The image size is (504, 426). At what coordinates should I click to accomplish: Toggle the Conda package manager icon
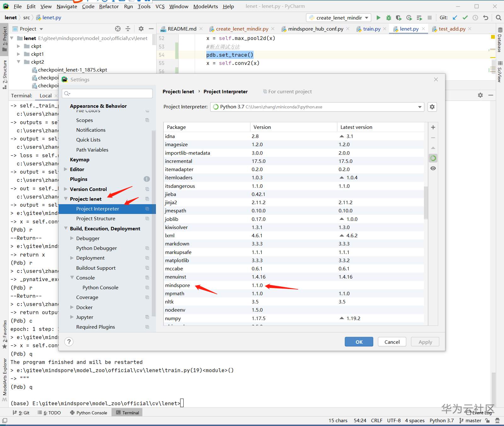[433, 158]
